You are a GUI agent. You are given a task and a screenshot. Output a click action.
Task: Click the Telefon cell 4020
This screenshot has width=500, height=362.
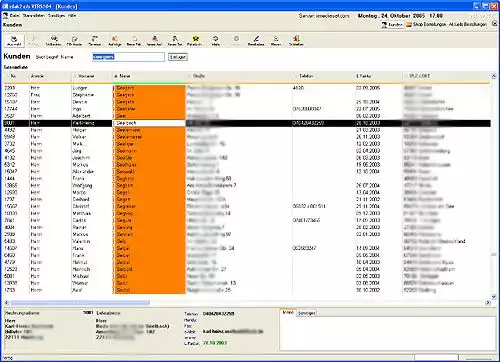point(298,88)
